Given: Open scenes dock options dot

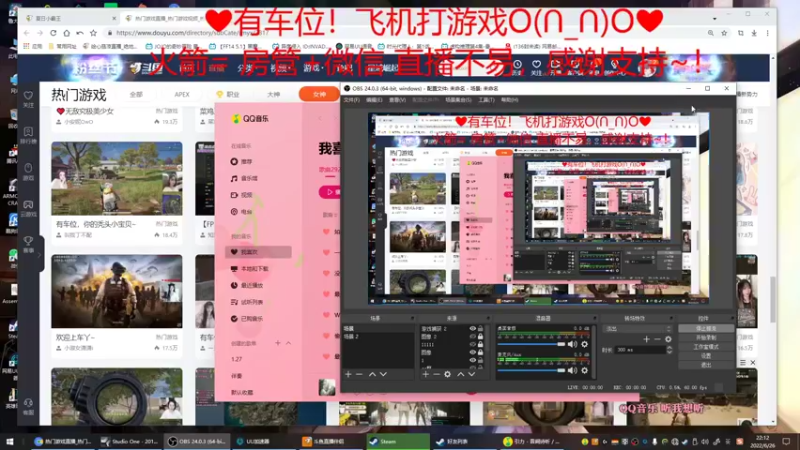Looking at the screenshot, I should pos(412,318).
